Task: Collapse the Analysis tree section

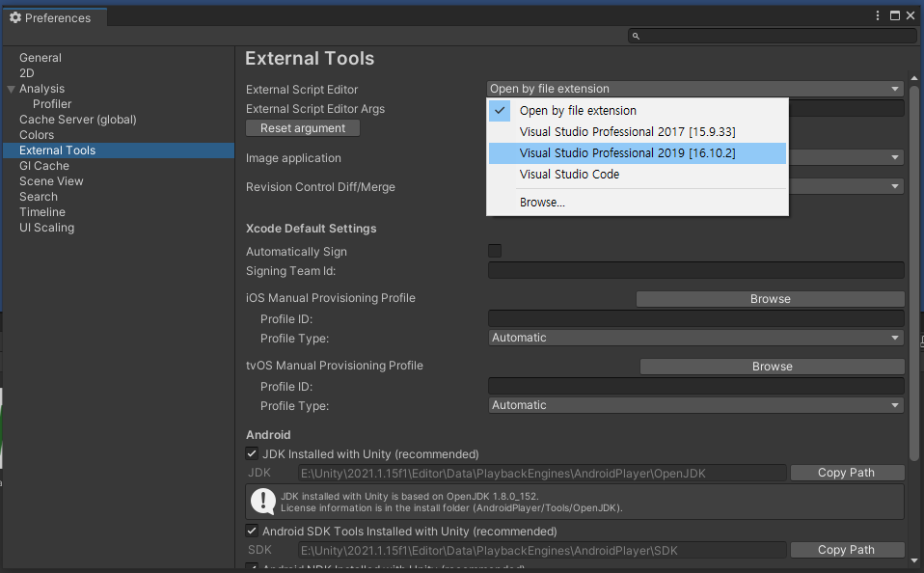Action: (x=12, y=89)
